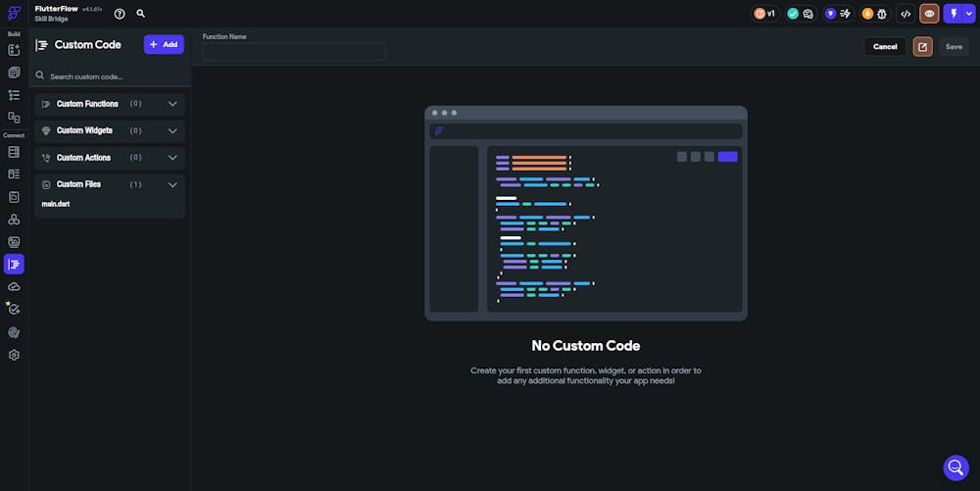Screen dimensions: 980x491
Task: Open the Media Assets image icon
Action: pos(14,242)
